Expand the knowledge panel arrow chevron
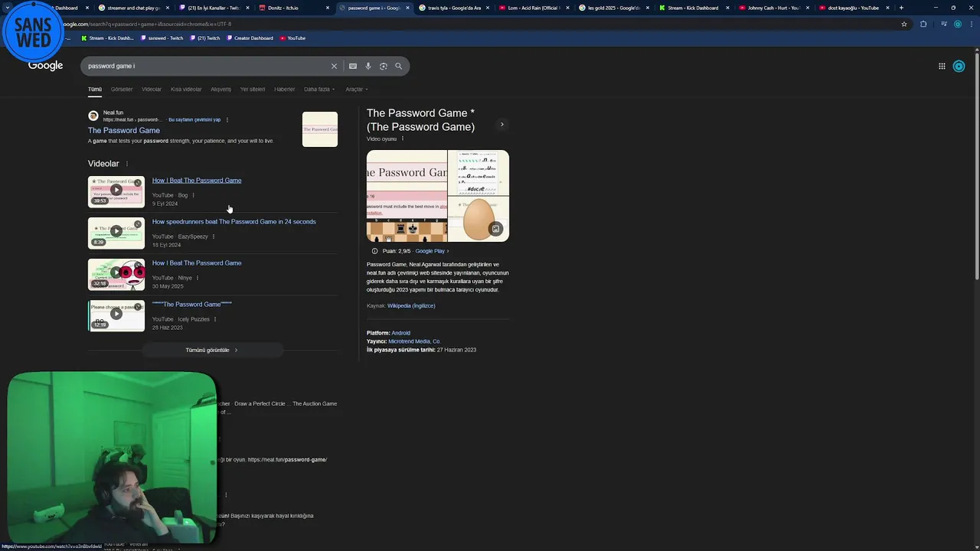This screenshot has width=980, height=551. 502,124
